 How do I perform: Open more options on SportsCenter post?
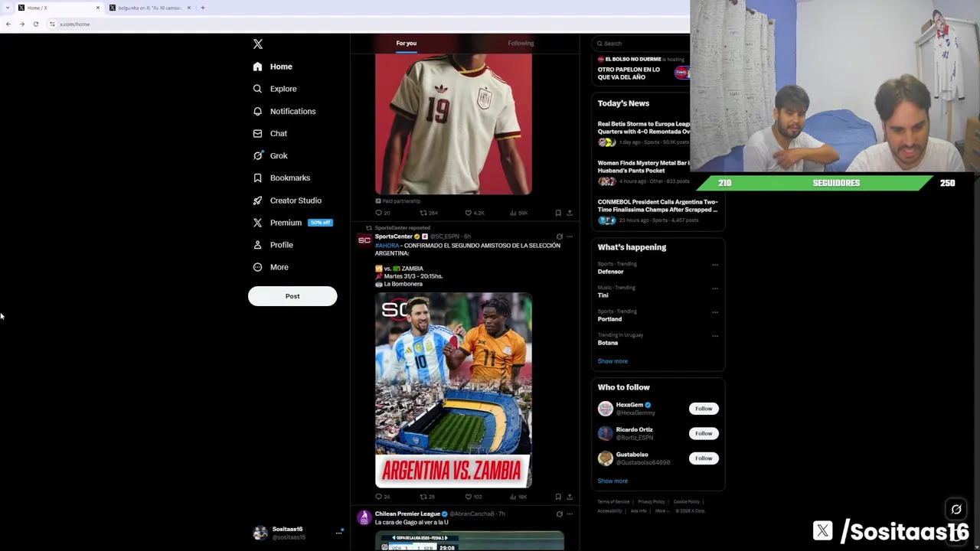(x=569, y=236)
